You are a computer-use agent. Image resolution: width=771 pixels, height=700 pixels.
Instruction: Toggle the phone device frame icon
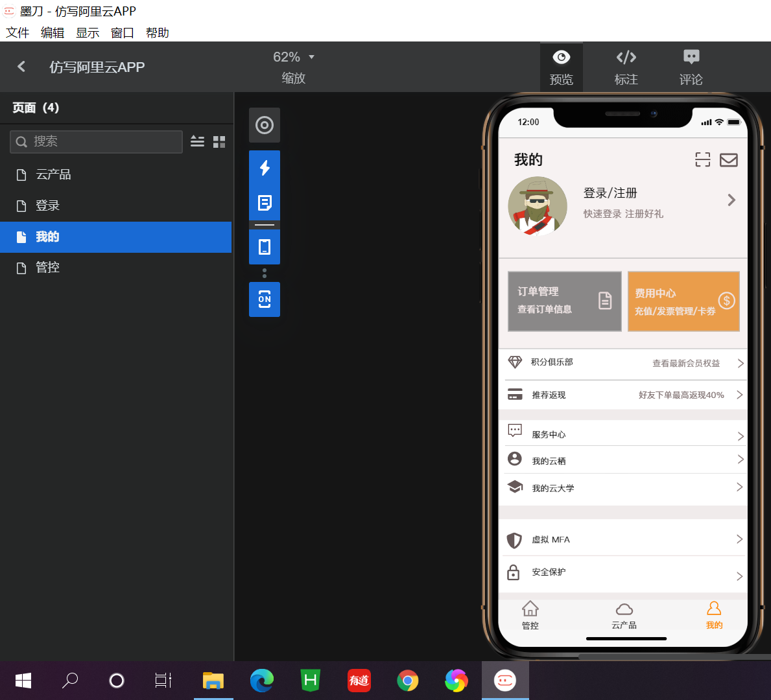coord(265,247)
